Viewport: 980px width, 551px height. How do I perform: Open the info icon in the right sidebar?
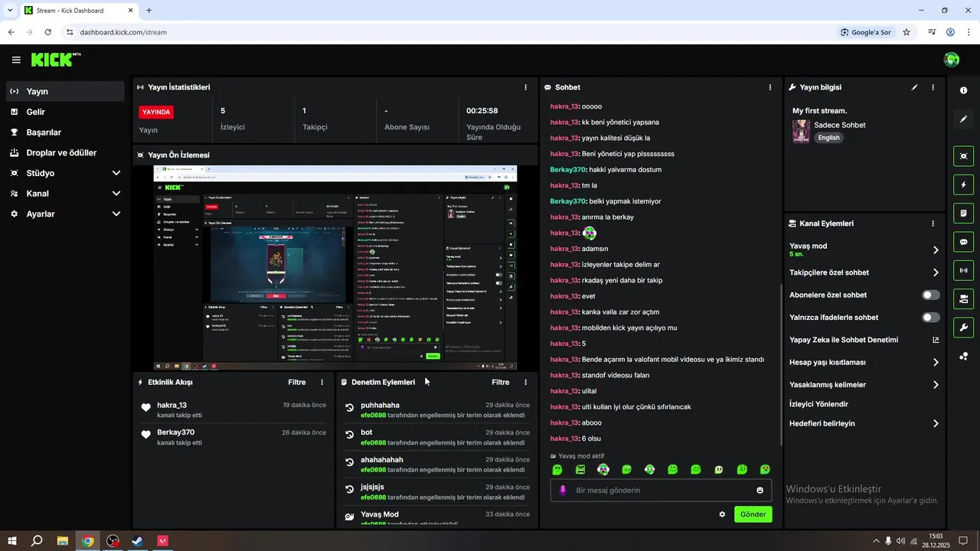click(x=963, y=90)
